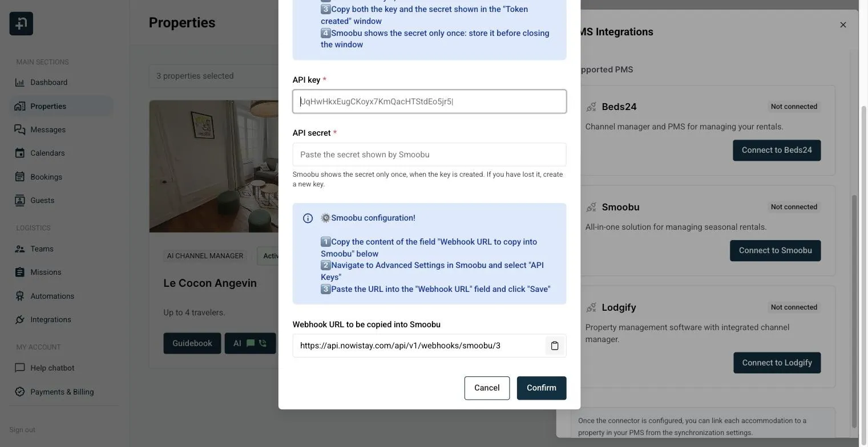Click the Beds24 integration icon
Viewport: 868px width, 447px height.
(x=591, y=107)
